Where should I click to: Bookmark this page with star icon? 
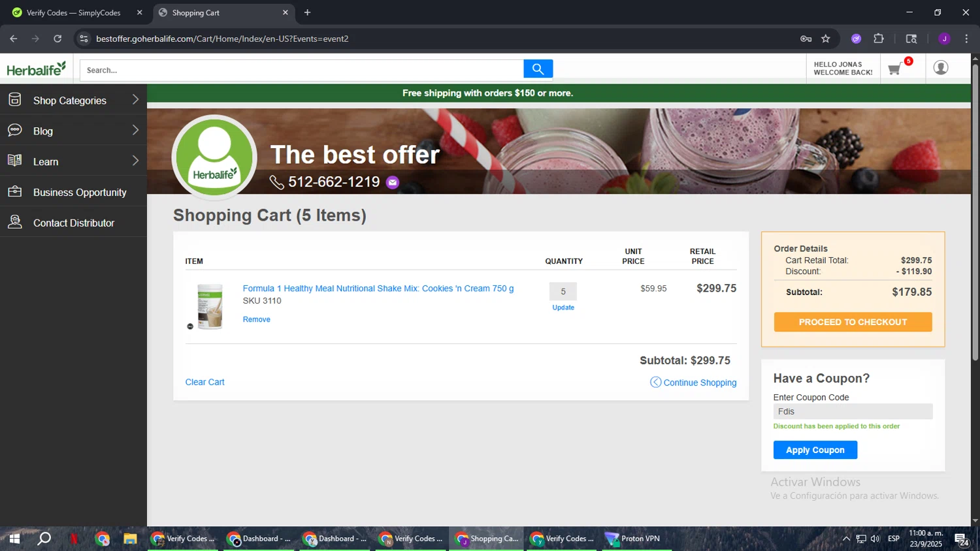pyautogui.click(x=826, y=39)
